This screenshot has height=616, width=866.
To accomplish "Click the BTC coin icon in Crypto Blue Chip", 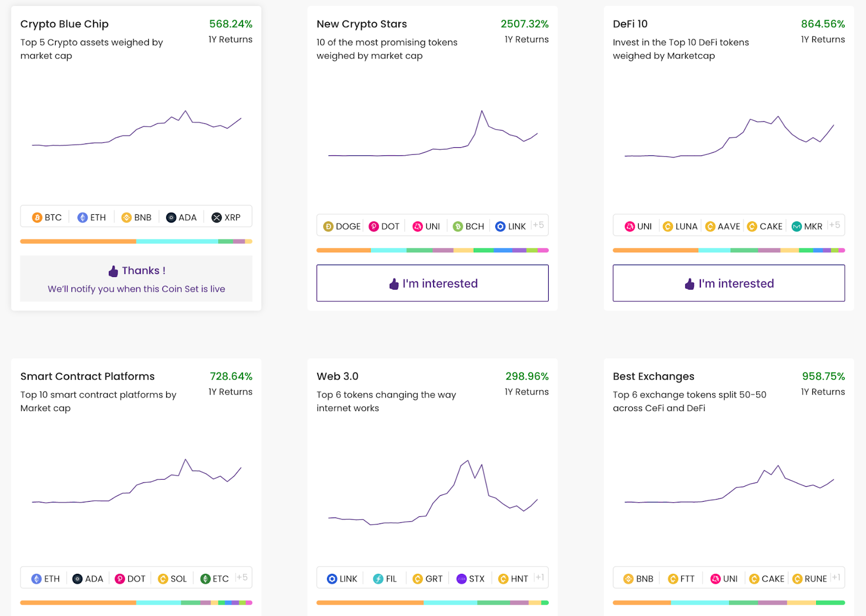I will [x=37, y=218].
